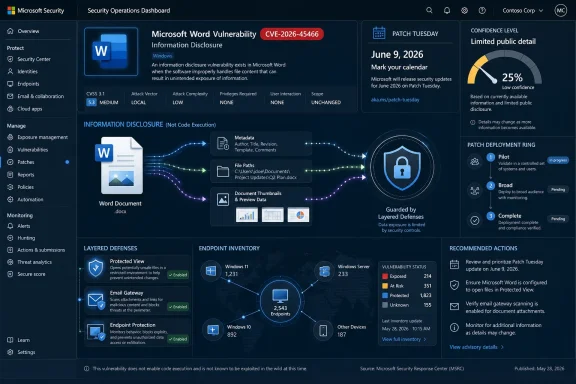Click the Microsoft Security logo
This screenshot has width=576, height=384.
[x=36, y=10]
